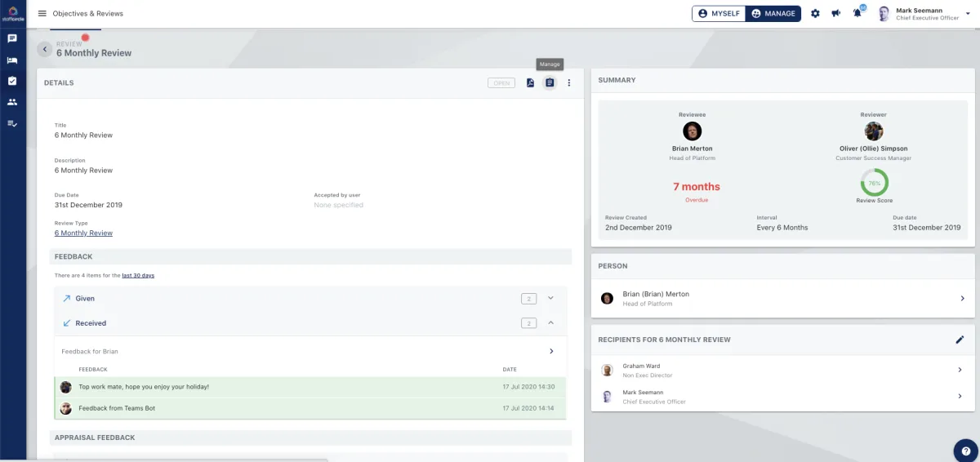Image resolution: width=980 pixels, height=462 pixels.
Task: Select 'Top work mate, hope you enjoy' feedback row
Action: (x=310, y=387)
